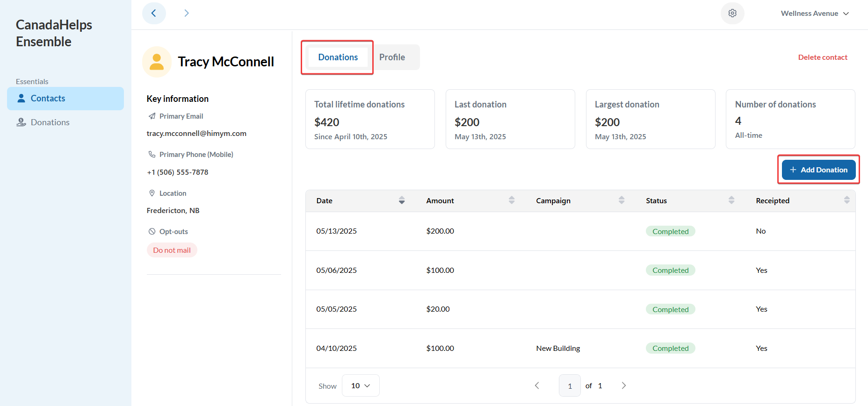The height and width of the screenshot is (406, 868).
Task: Sort the Status column
Action: [x=731, y=200]
